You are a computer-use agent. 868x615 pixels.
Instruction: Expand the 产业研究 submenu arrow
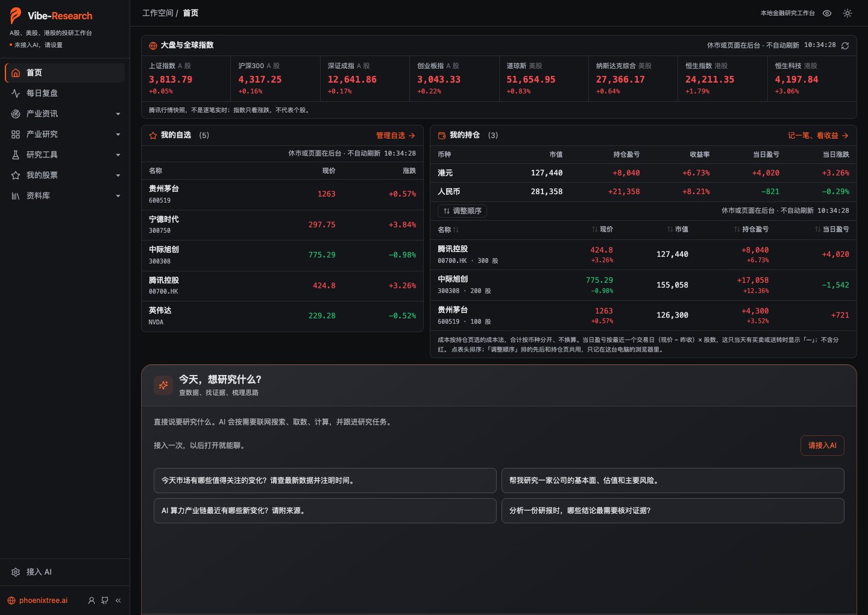[118, 134]
